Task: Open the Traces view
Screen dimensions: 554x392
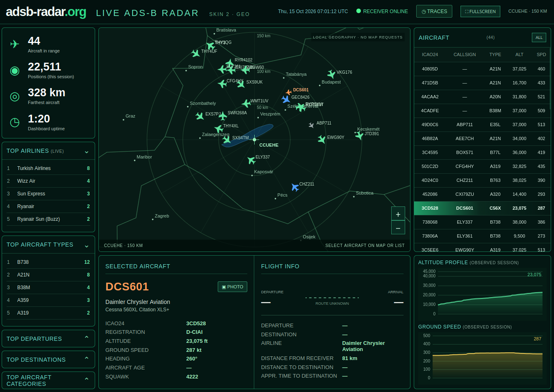Action: [x=434, y=11]
